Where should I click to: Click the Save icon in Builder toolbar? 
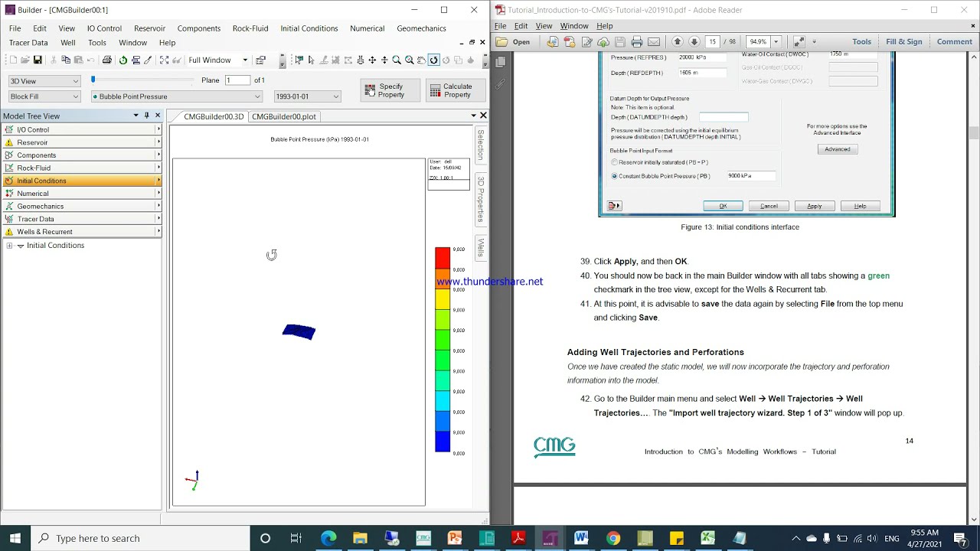(38, 60)
